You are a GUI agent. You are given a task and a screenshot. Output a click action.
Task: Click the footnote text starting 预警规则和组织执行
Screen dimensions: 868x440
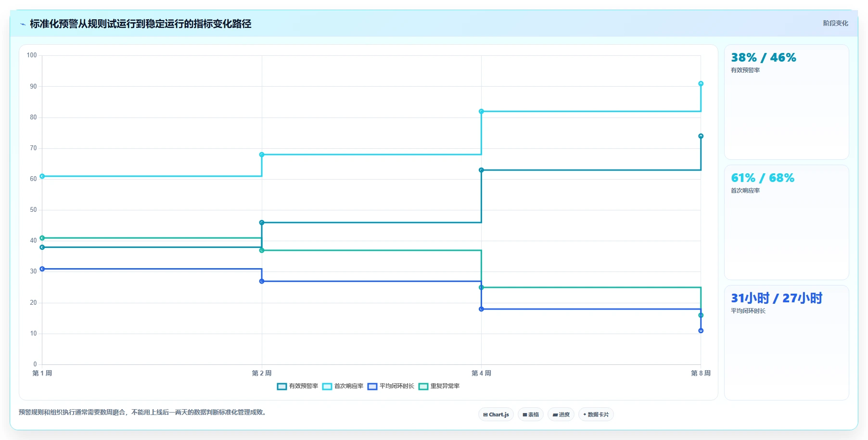tap(144, 412)
